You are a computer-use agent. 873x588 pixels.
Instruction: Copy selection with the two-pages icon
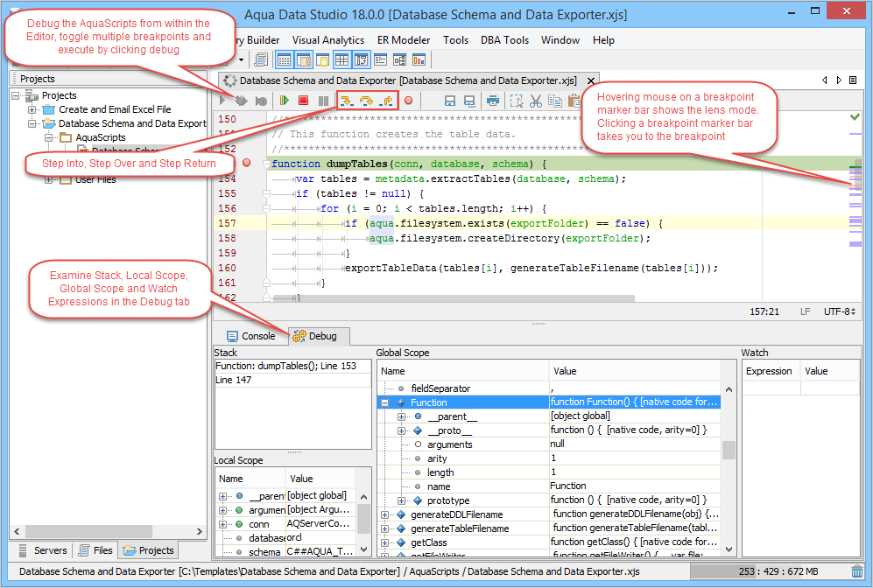click(x=554, y=101)
